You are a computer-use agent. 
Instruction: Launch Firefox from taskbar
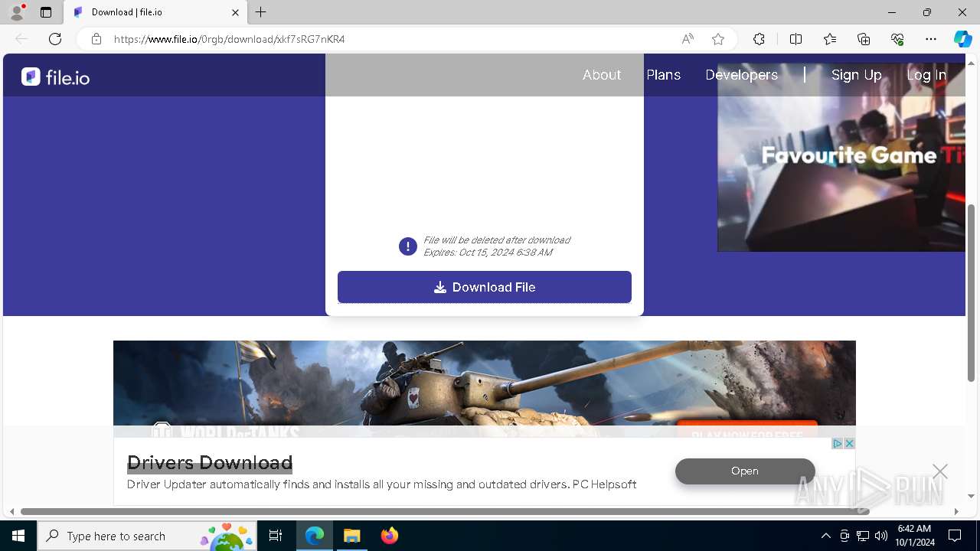[390, 536]
